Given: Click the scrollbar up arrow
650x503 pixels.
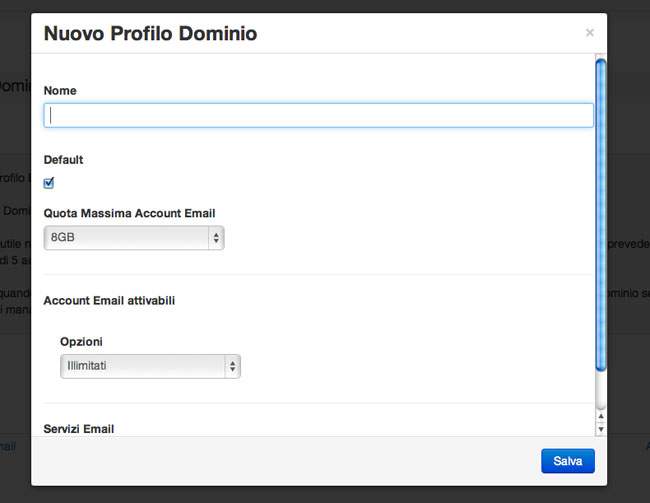Looking at the screenshot, I should [600, 417].
